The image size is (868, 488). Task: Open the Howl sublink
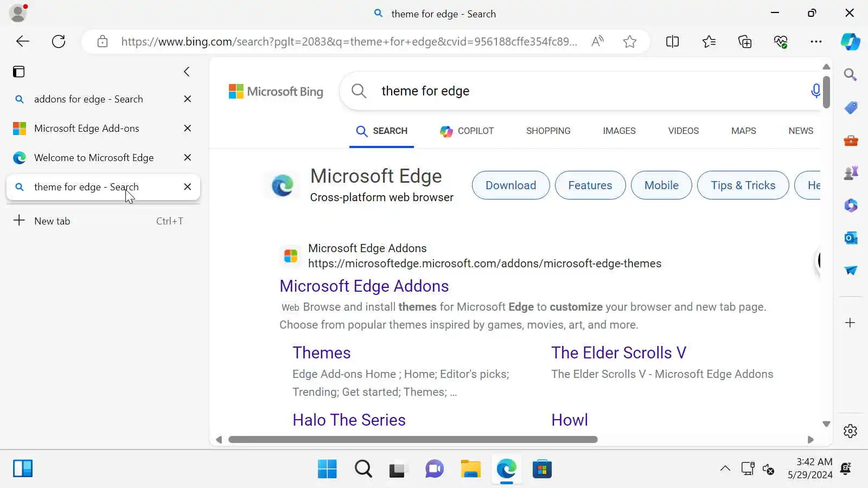(570, 420)
